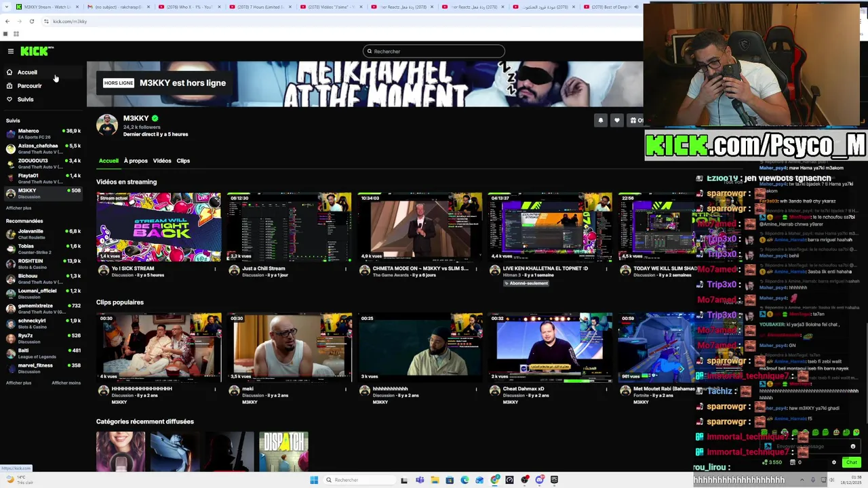Select the Accueil channel tab
The image size is (868, 488).
(108, 161)
